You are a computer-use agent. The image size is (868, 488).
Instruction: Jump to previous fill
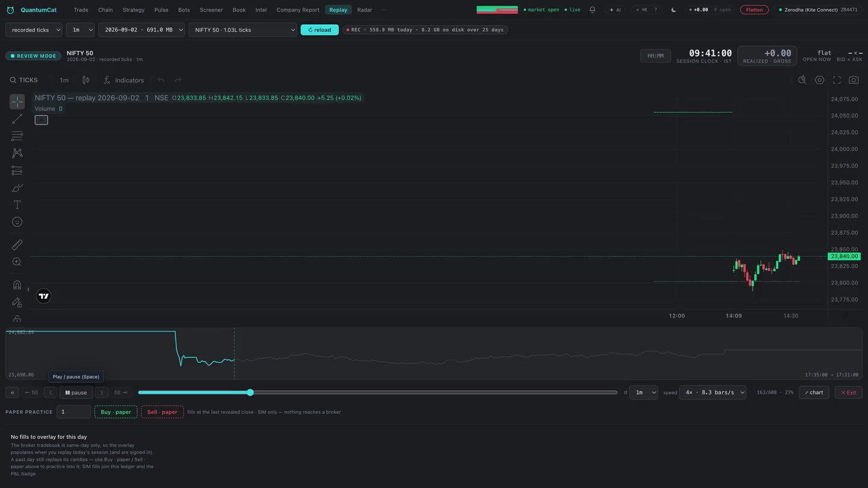[x=31, y=392]
